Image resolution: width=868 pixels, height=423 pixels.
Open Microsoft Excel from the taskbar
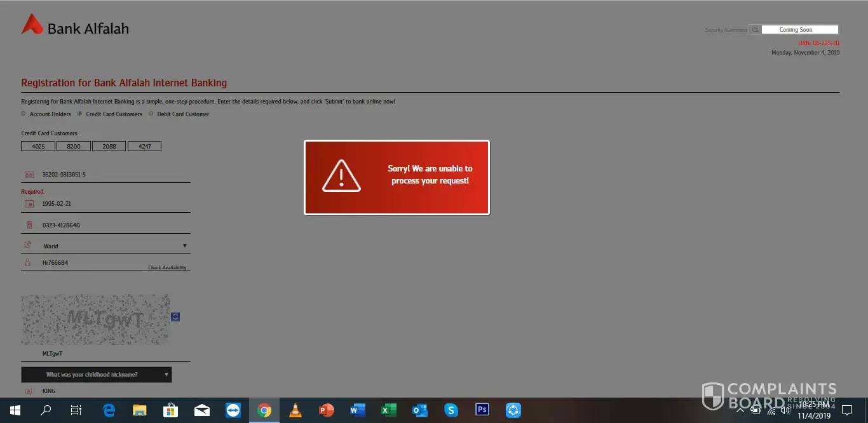click(x=389, y=410)
